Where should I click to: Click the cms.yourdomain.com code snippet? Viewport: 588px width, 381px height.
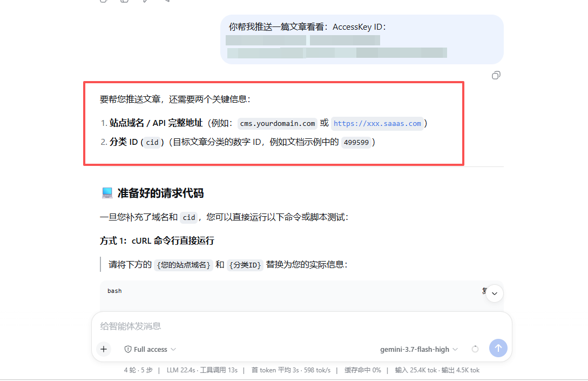click(x=278, y=124)
